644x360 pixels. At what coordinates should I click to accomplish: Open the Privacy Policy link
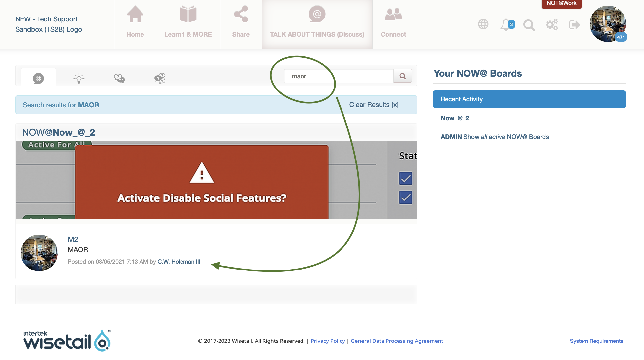[x=327, y=341]
